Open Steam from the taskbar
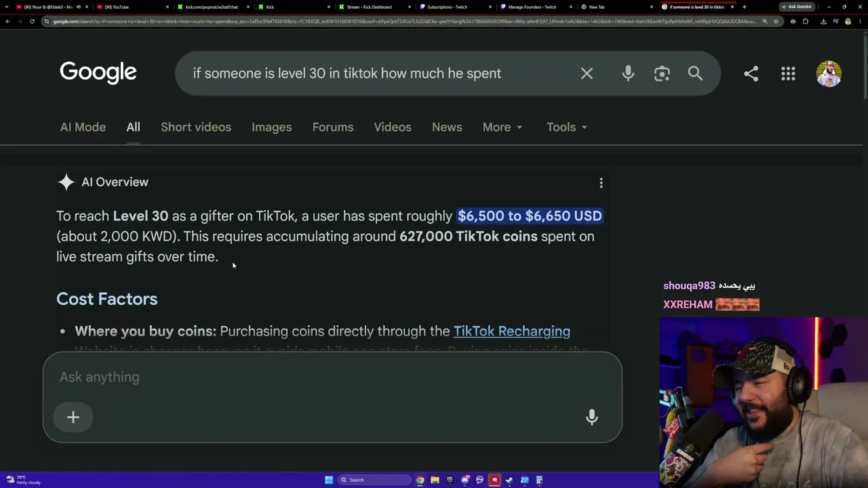 point(509,480)
